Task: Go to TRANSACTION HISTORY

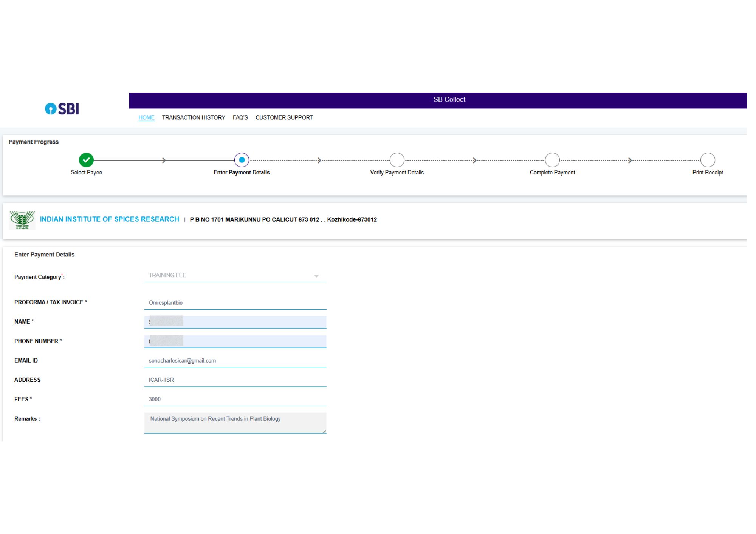Action: [x=194, y=117]
